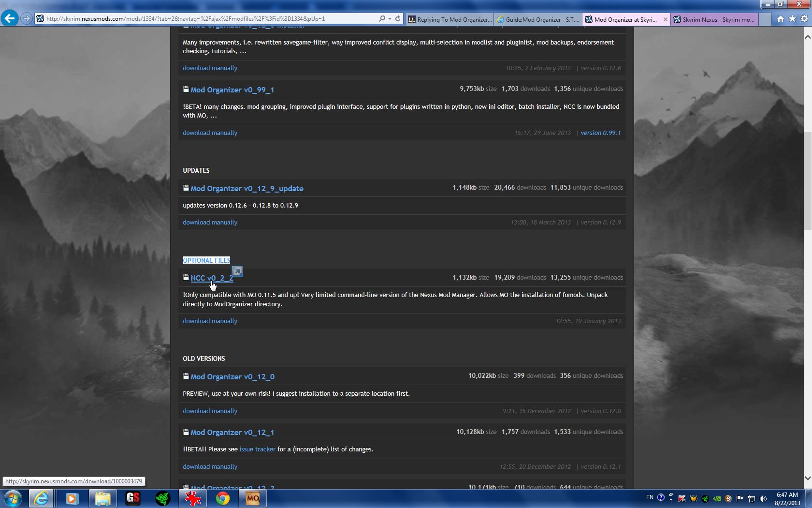Open the issue tracker link
Viewport: 812px width, 508px height.
(257, 449)
